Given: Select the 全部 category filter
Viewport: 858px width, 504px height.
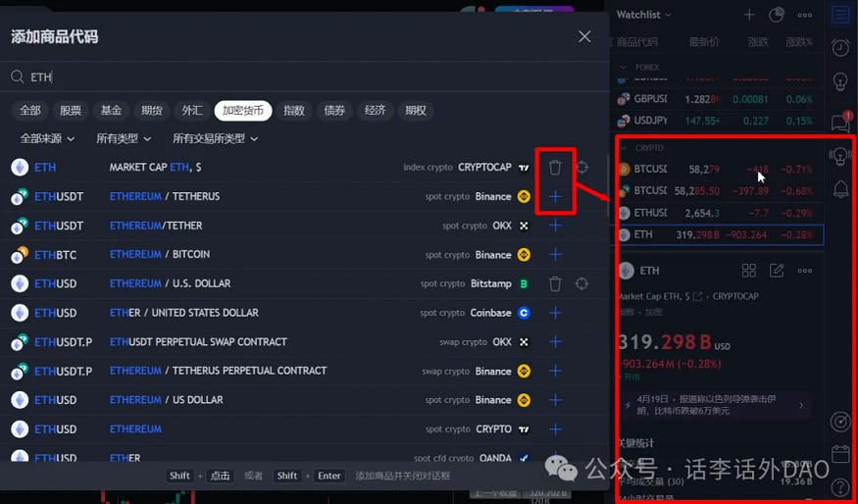Looking at the screenshot, I should (x=30, y=111).
